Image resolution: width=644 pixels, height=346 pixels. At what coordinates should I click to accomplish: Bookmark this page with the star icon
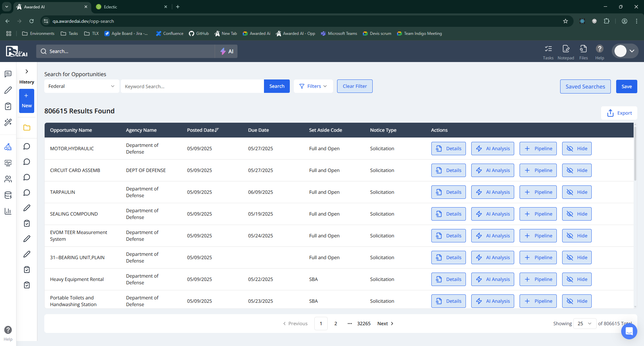click(x=566, y=21)
